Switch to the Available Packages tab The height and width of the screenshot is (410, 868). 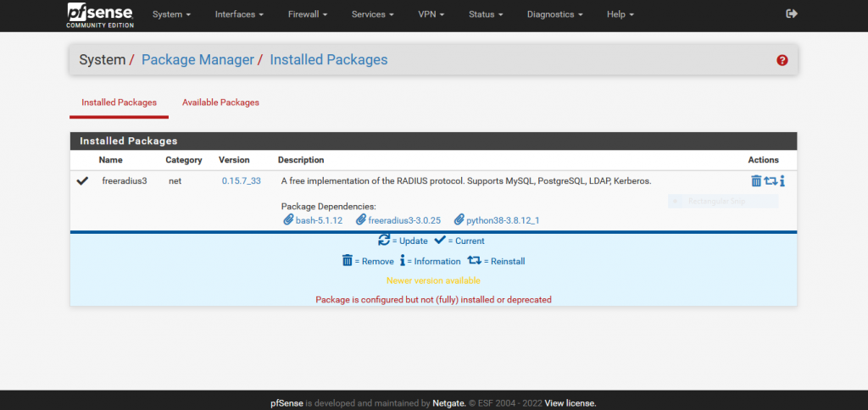220,102
